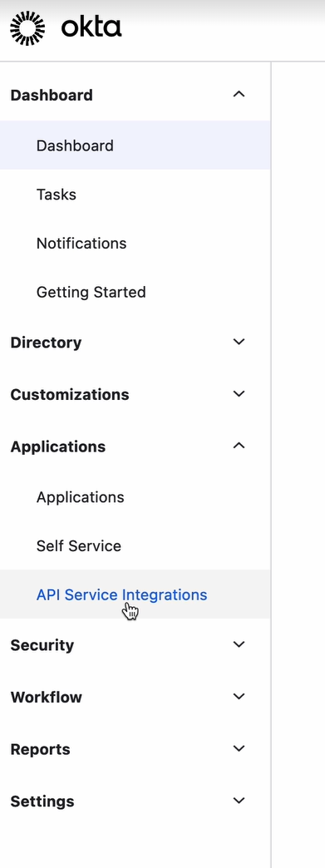Collapse the Dashboard section chevron
Viewport: 325px width, 868px height.
click(239, 95)
